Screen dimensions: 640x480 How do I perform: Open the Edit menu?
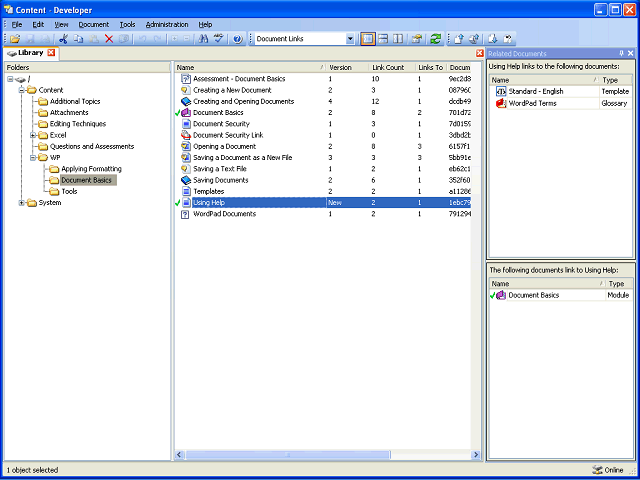point(38,24)
